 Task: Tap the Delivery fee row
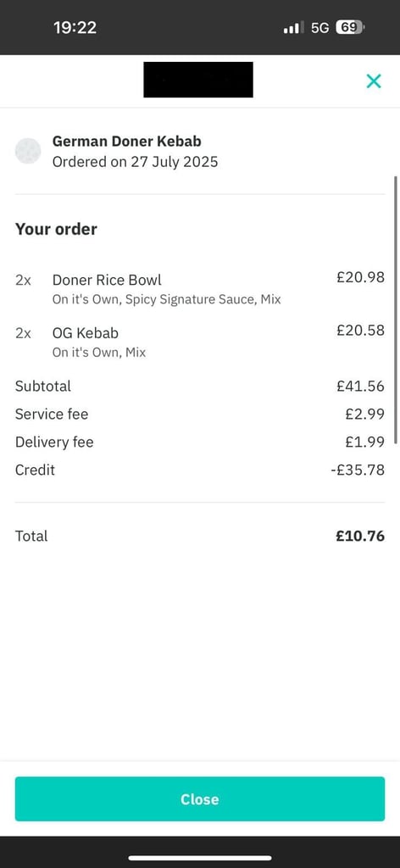tap(200, 442)
